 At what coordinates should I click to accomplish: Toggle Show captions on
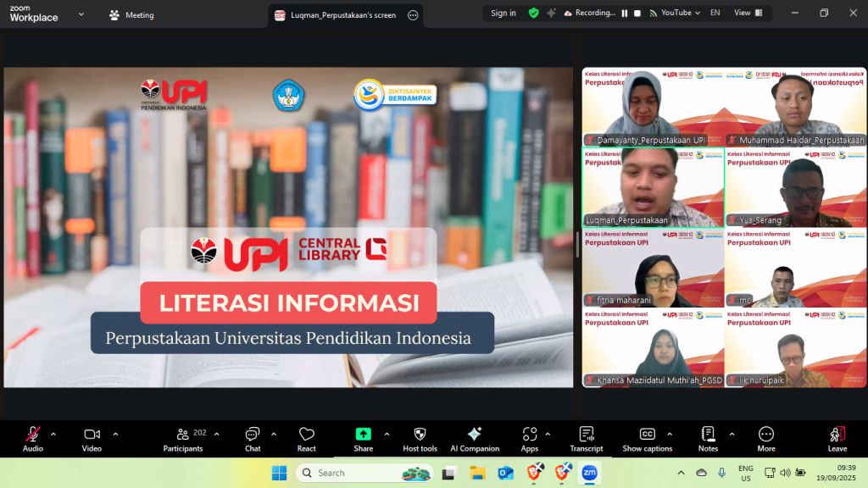[x=648, y=438]
